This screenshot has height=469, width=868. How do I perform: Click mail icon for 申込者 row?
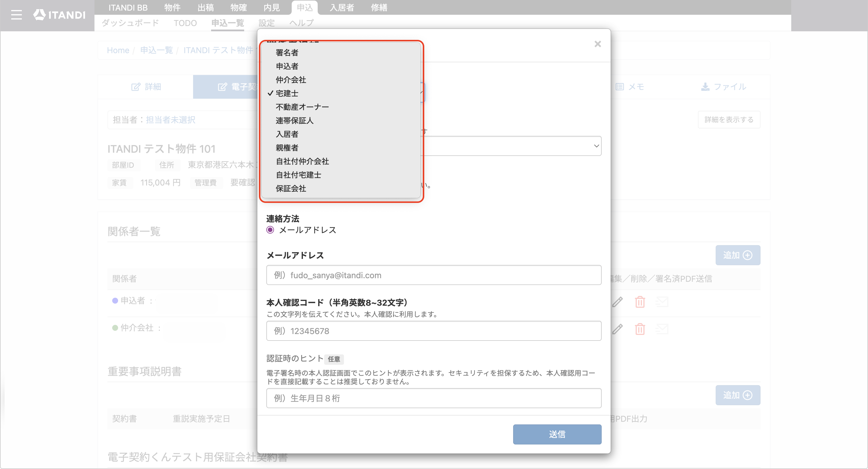coord(662,302)
